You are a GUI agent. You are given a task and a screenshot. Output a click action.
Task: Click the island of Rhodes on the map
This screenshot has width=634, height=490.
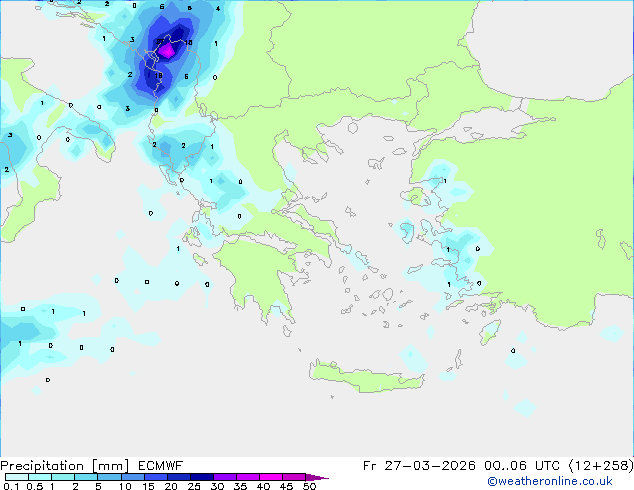[x=490, y=332]
